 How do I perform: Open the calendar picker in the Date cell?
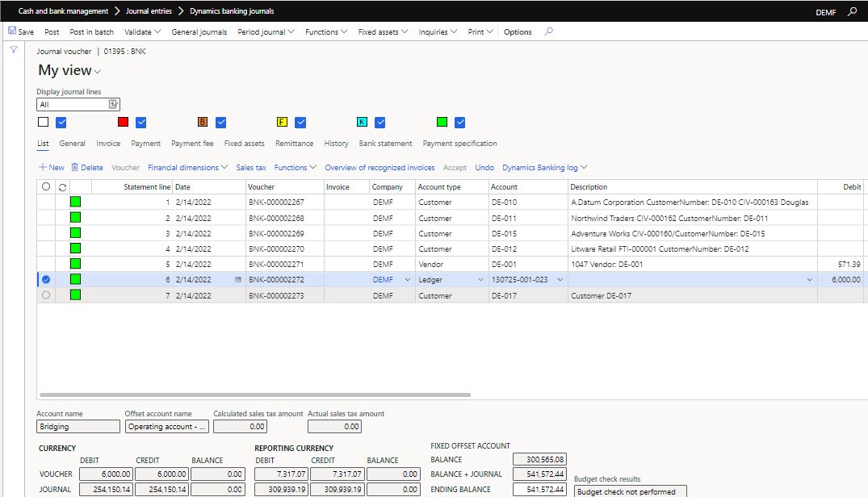(237, 279)
